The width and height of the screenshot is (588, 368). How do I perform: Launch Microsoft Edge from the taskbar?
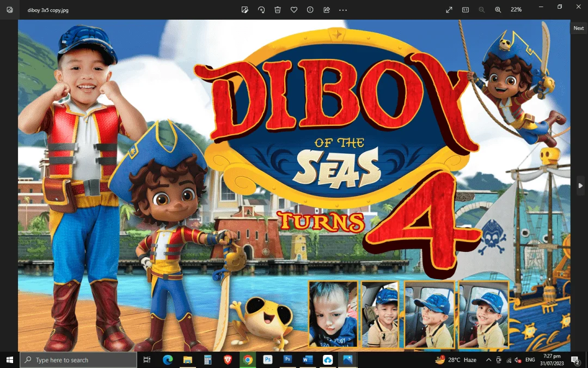point(168,360)
